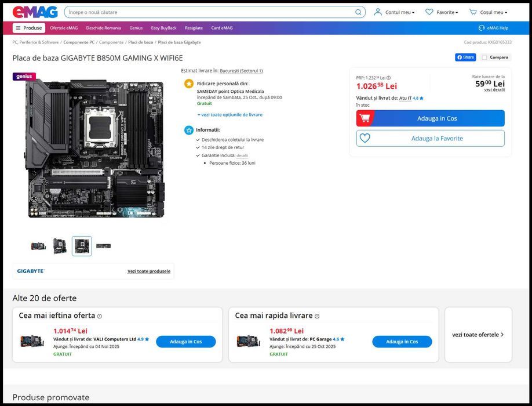Click the search input field
This screenshot has height=406, width=532.
[x=210, y=12]
